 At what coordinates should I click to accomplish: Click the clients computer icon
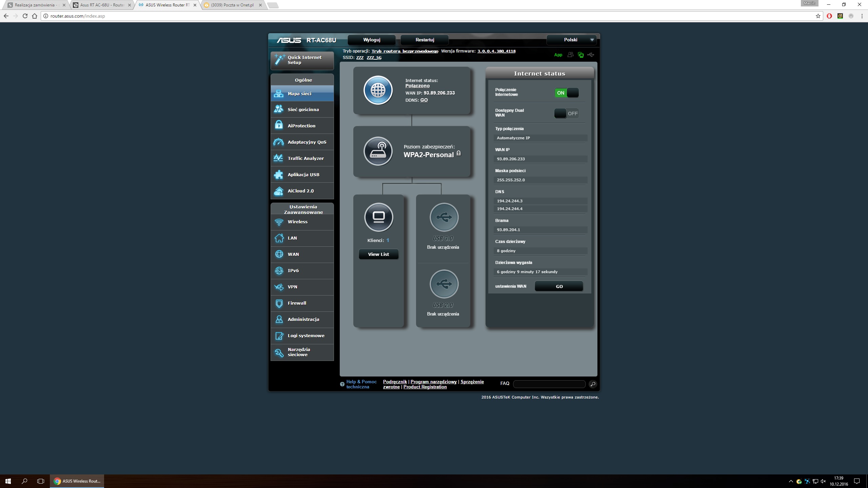(x=378, y=217)
